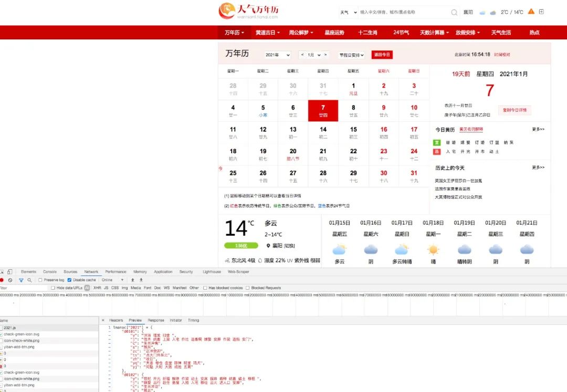
Task: Open the 天气 search type dropdown
Action: point(349,12)
